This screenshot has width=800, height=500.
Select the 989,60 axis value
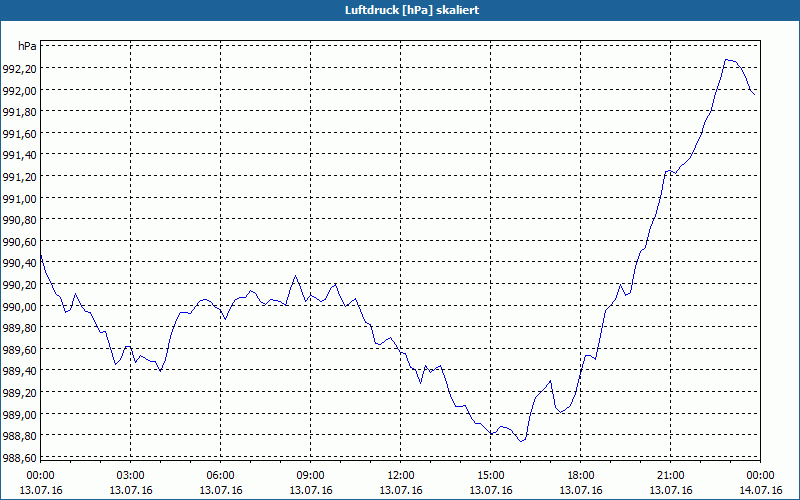click(20, 349)
